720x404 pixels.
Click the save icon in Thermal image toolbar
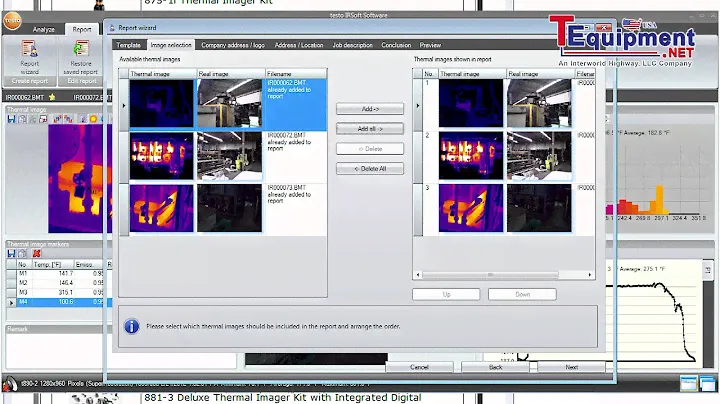[x=11, y=119]
